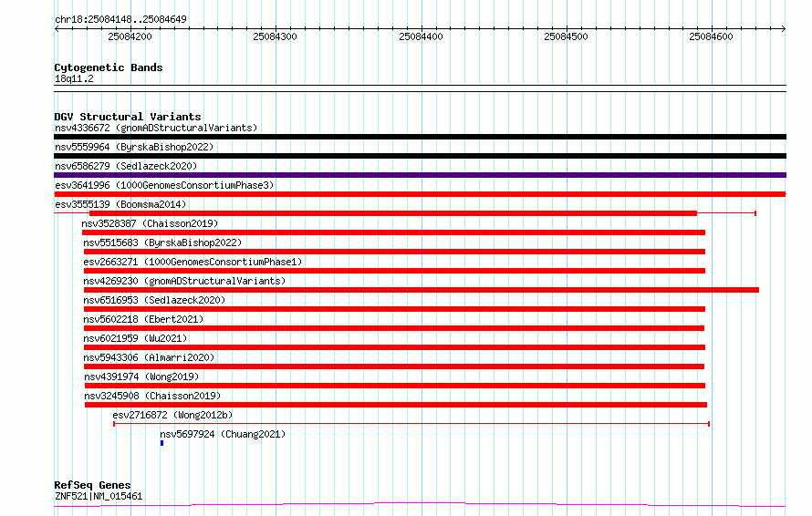812x516 pixels.
Task: Click the nsv5602218 Ebert2021 label
Action: (143, 319)
